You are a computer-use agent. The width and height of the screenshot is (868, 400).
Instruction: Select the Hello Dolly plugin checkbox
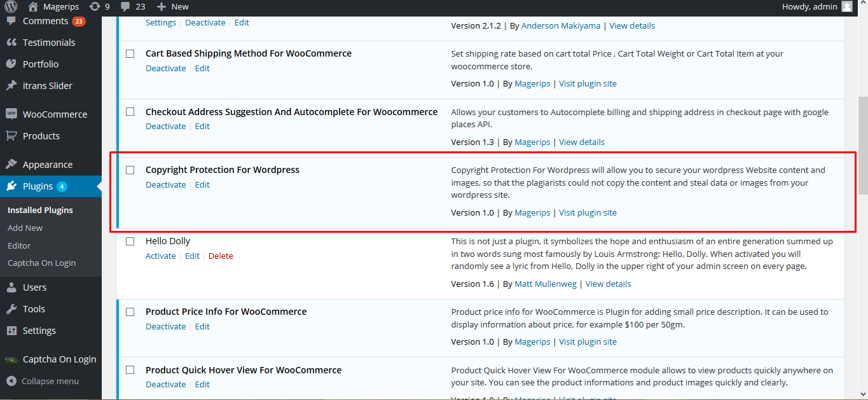[x=130, y=242]
